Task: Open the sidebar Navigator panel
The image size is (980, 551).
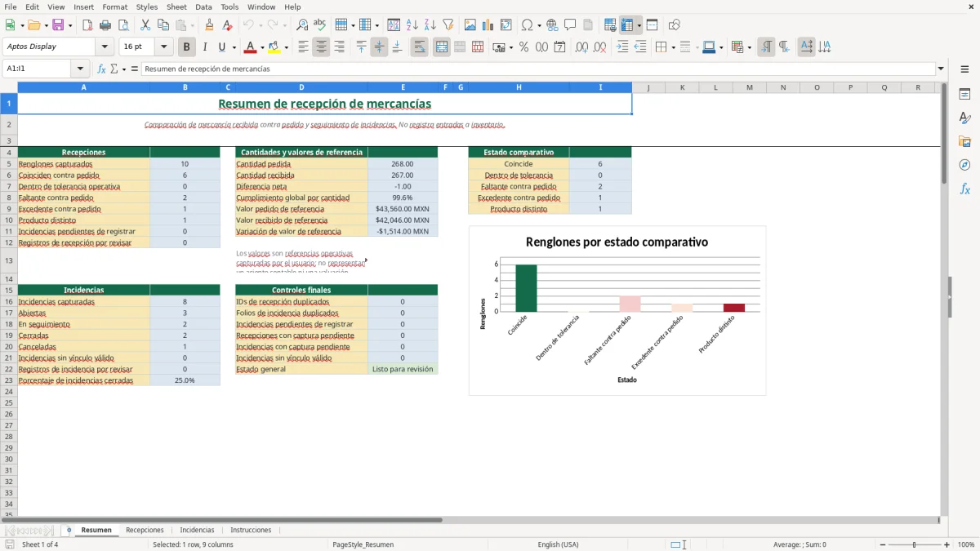Action: 964,165
